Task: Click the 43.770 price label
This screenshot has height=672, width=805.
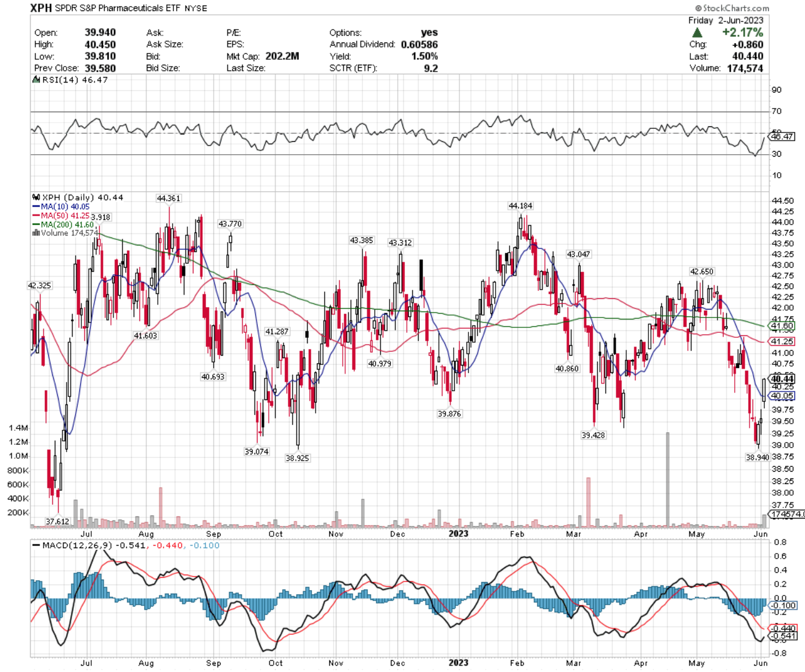Action: tap(230, 224)
